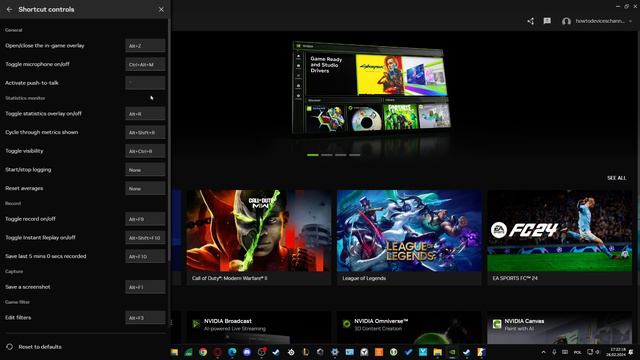Edit the Cycle through metrics shown shortcut
Screen dimensions: 640x360
145,132
